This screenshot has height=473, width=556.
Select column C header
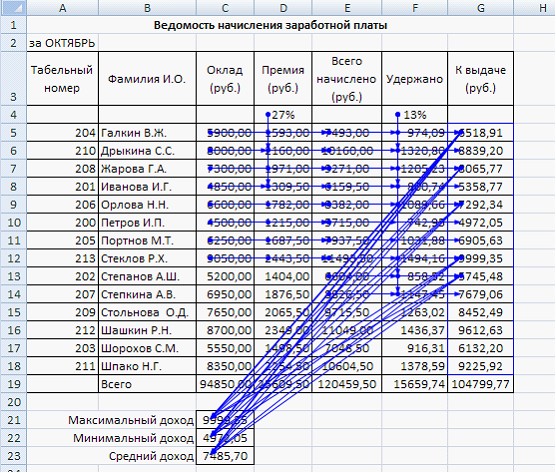click(x=225, y=8)
